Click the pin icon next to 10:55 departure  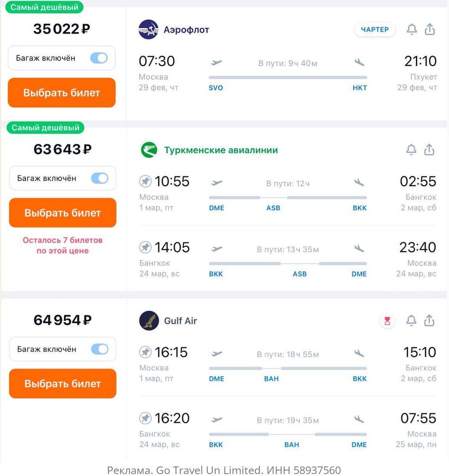(x=145, y=181)
